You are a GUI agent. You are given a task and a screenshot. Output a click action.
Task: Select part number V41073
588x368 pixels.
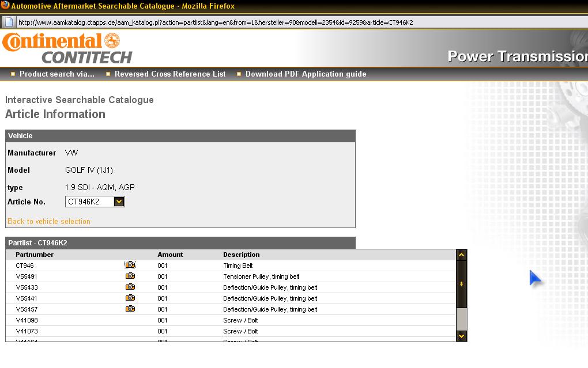coord(27,331)
